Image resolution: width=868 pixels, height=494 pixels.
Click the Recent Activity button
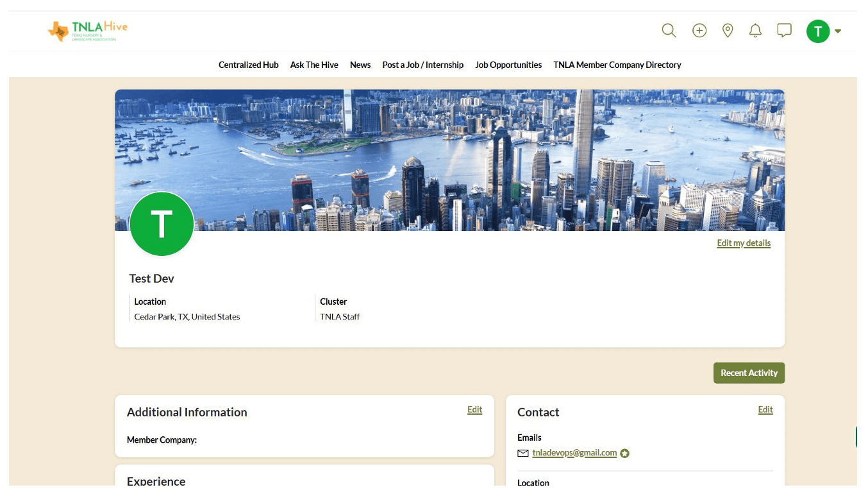tap(748, 373)
